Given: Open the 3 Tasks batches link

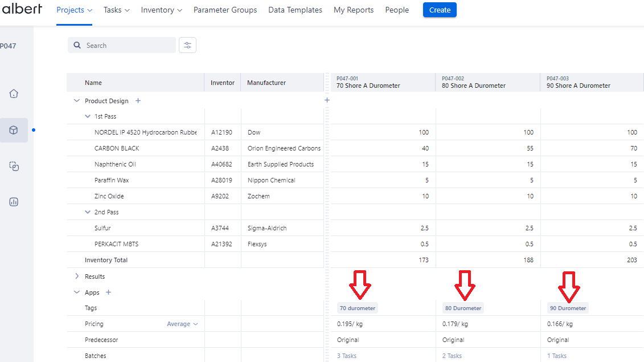Looking at the screenshot, I should pyautogui.click(x=346, y=356).
